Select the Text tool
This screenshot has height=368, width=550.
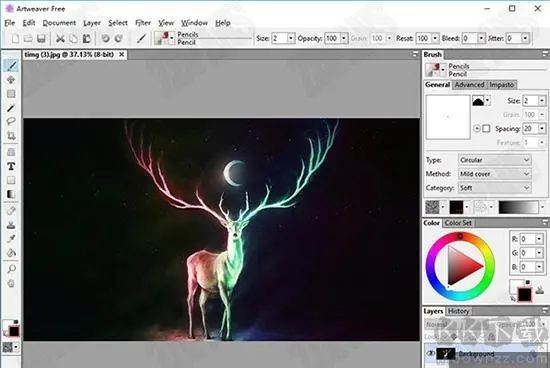(x=11, y=166)
